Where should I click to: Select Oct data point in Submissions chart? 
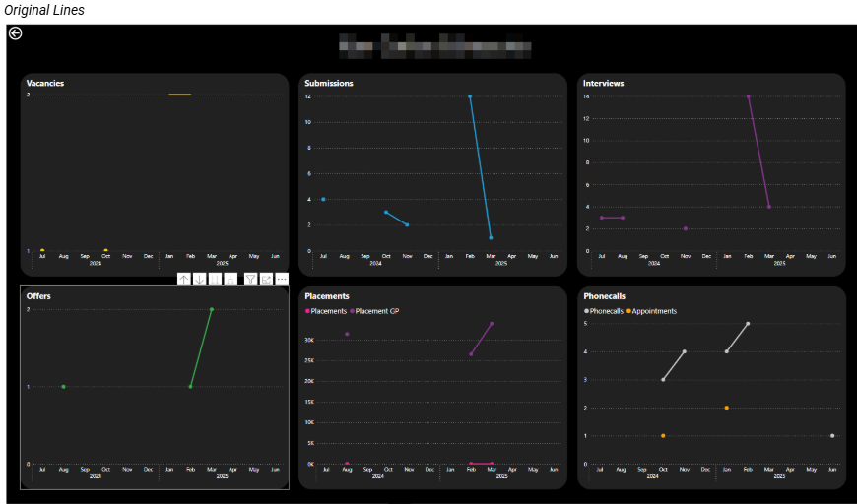[386, 212]
